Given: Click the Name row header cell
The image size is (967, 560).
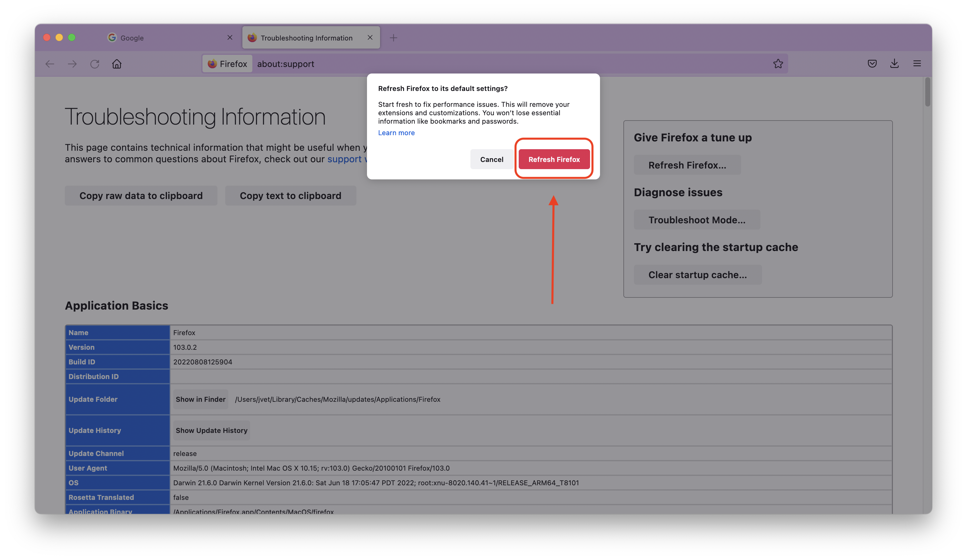Looking at the screenshot, I should click(117, 333).
